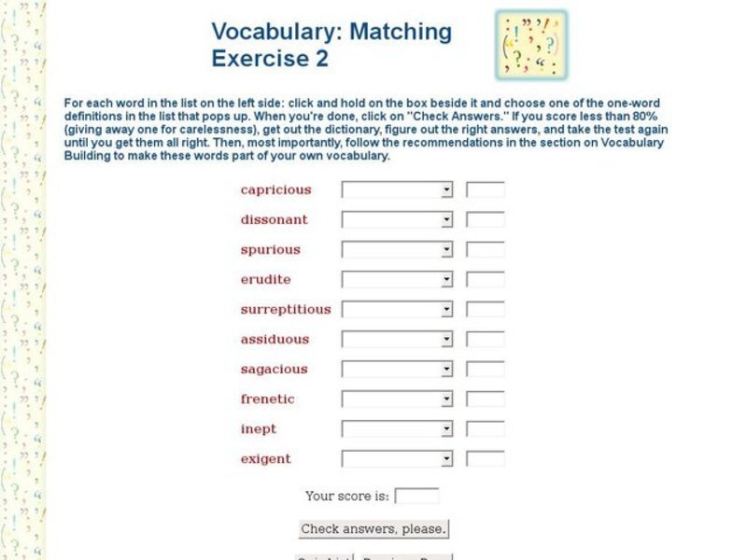Expand the dissonant definition dropdown
The image size is (747, 560).
click(397, 220)
